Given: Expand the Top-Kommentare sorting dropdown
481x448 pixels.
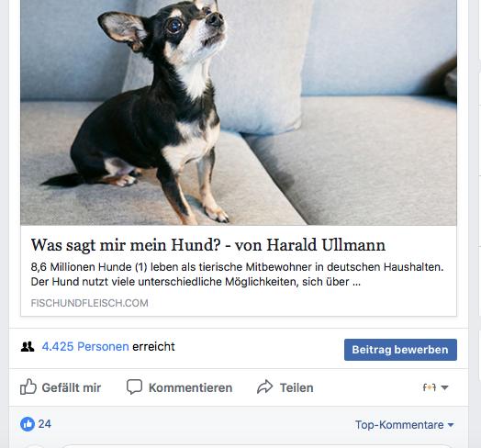Looking at the screenshot, I should [x=404, y=425].
